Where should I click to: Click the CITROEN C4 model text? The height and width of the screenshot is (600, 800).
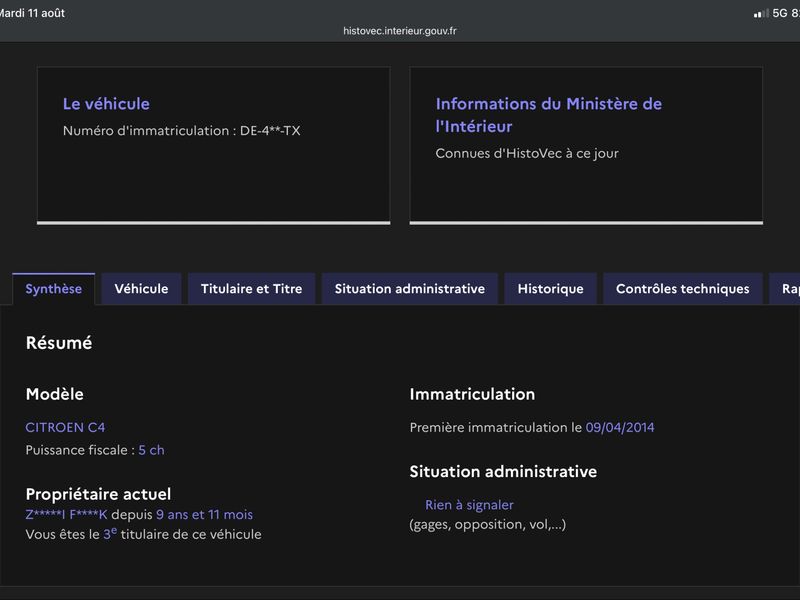[x=65, y=427]
